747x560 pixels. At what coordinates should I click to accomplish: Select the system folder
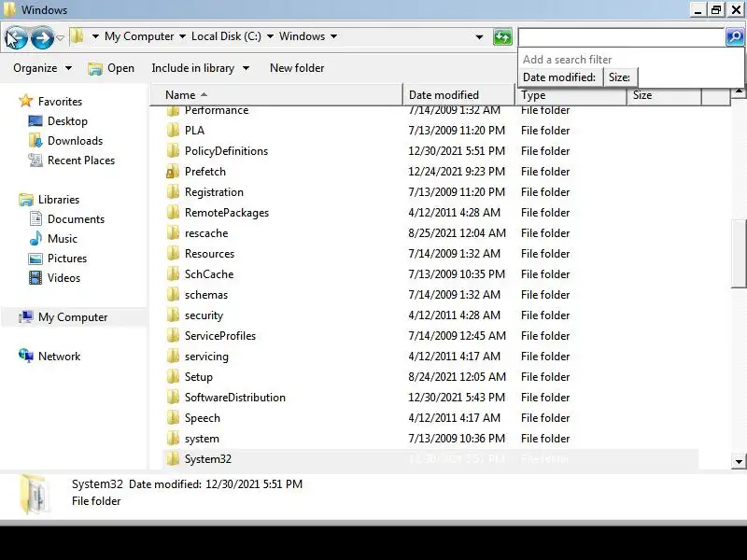pyautogui.click(x=430, y=439)
